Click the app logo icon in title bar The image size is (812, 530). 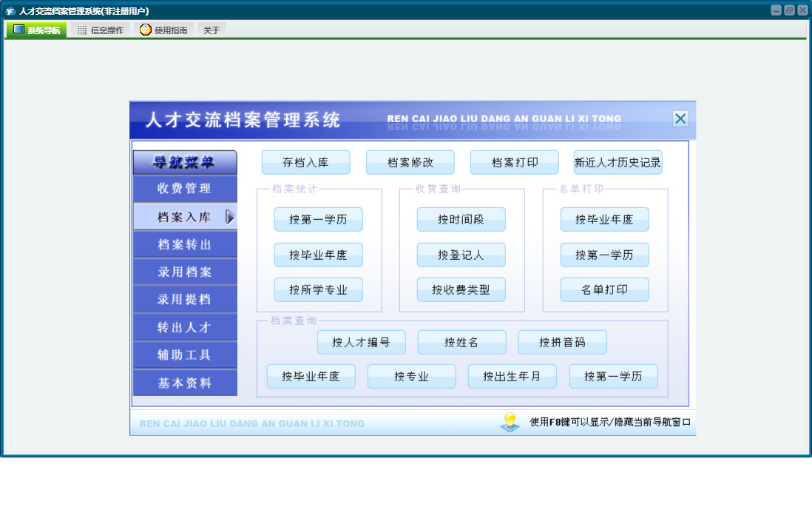[10, 11]
